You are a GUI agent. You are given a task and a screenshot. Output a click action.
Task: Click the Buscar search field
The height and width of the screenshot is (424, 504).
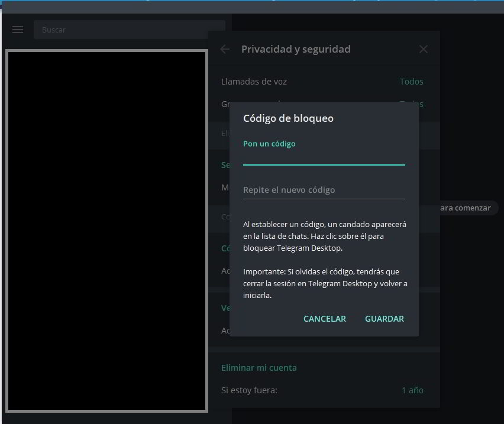(129, 30)
